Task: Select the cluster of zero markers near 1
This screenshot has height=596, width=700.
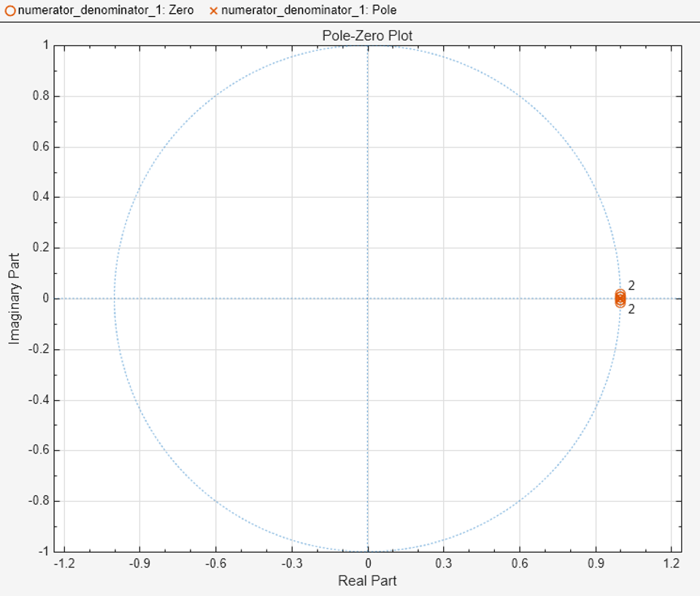Action: click(620, 299)
